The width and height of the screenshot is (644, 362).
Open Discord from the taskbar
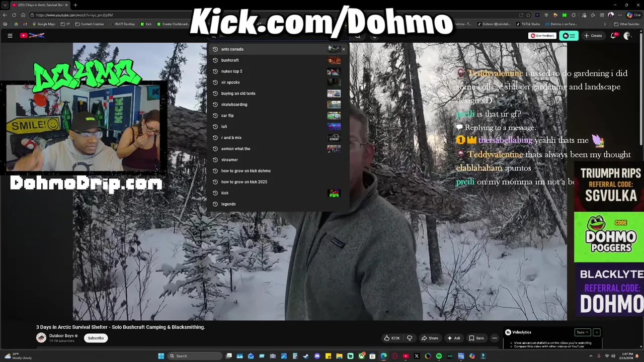[x=317, y=356]
